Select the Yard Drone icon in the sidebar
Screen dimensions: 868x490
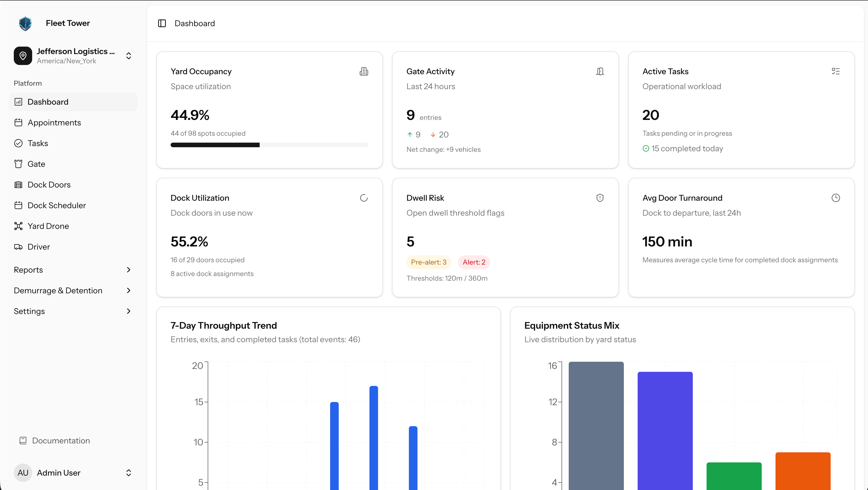point(19,226)
